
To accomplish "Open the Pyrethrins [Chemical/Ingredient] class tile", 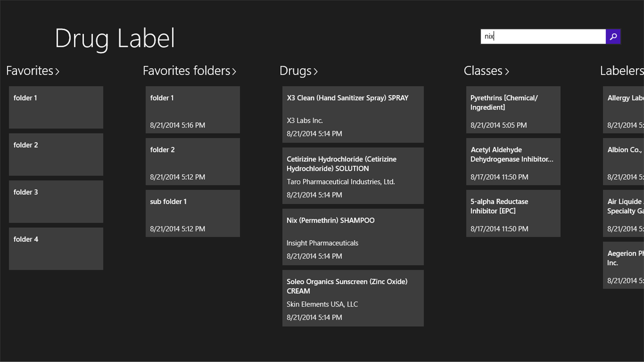I will point(513,109).
